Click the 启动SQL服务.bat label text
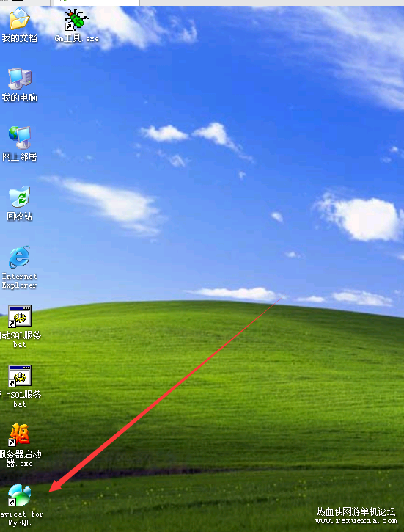This screenshot has height=532, width=404. pos(22,340)
